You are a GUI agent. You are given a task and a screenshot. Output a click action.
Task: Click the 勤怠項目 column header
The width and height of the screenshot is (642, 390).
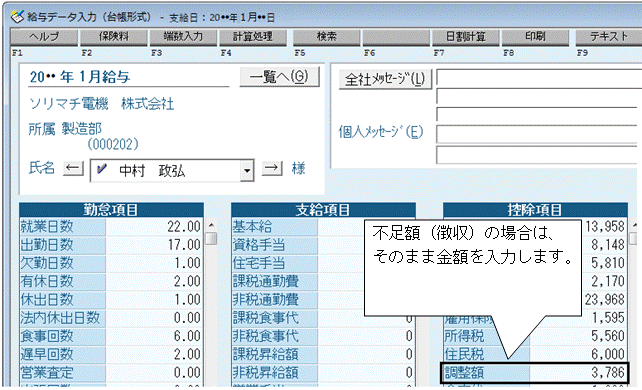pyautogui.click(x=111, y=210)
